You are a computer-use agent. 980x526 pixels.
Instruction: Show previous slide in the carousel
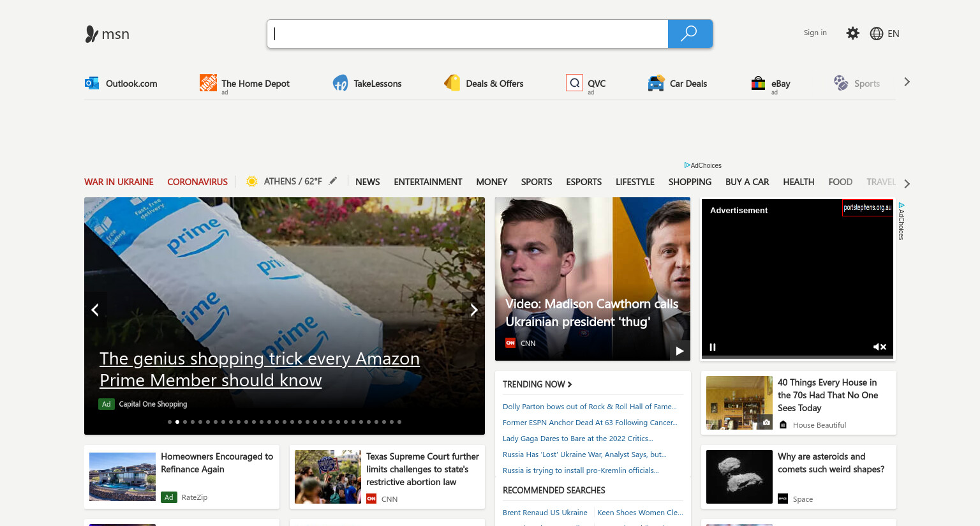tap(95, 310)
